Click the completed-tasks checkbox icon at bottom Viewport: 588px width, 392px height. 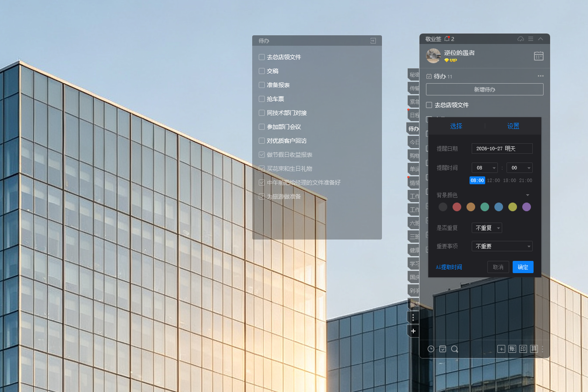click(443, 349)
